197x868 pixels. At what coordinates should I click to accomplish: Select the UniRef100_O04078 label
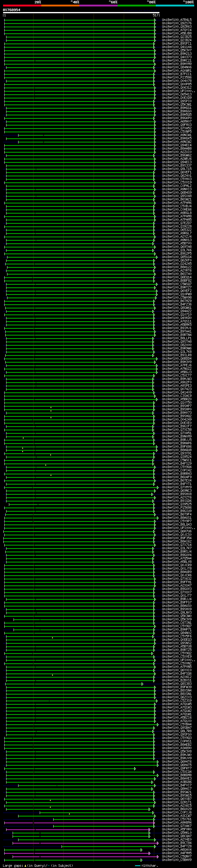tap(177, 81)
